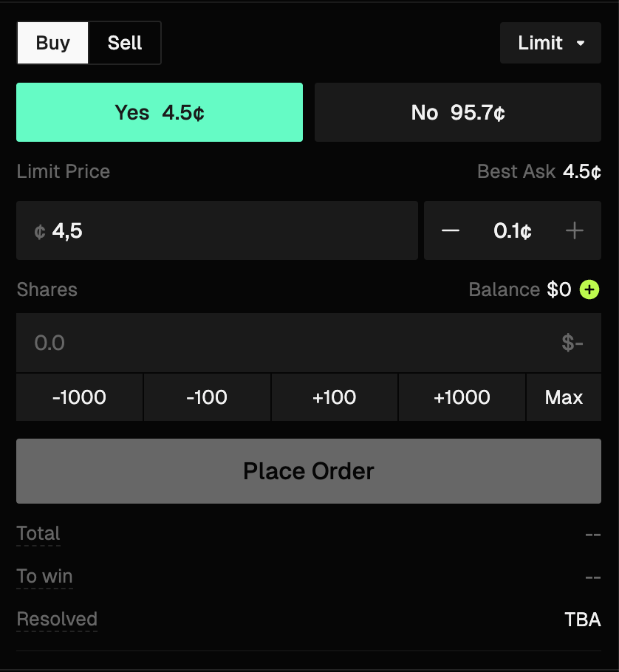Choose the Yes 4.5¢ outcome
Image resolution: width=619 pixels, height=672 pixels.
pos(160,112)
